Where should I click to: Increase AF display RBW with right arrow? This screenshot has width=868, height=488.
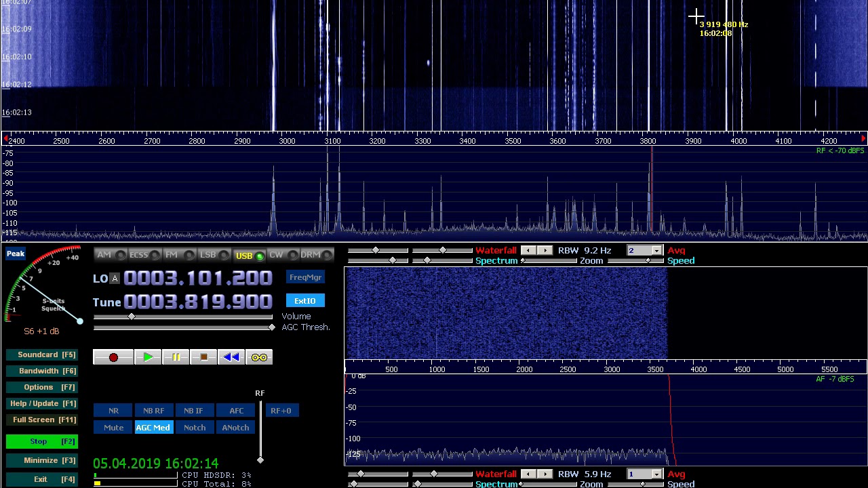[x=545, y=474]
